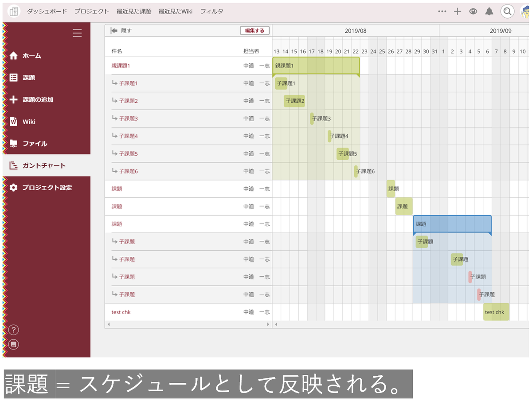The image size is (532, 401).
Task: Select フィルタ in top menu
Action: (212, 12)
